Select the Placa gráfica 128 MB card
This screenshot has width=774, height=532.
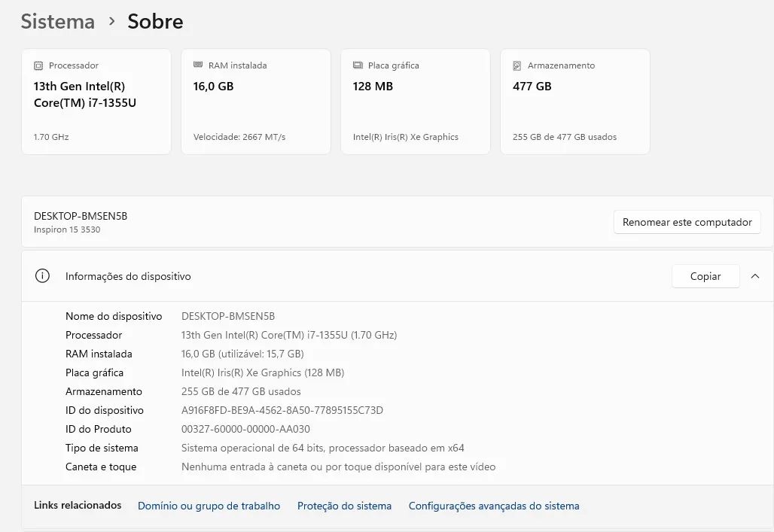pos(415,102)
